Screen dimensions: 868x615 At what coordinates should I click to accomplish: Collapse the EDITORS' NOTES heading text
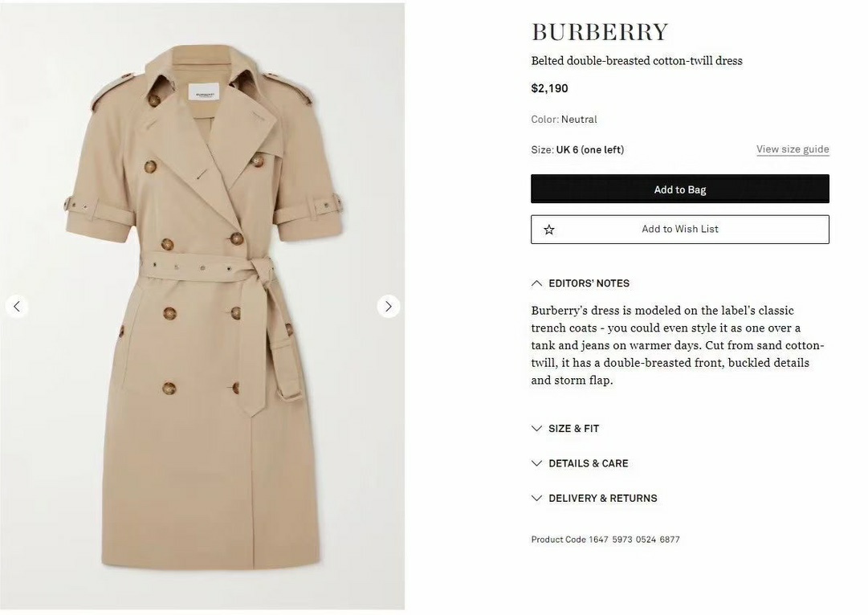point(589,283)
